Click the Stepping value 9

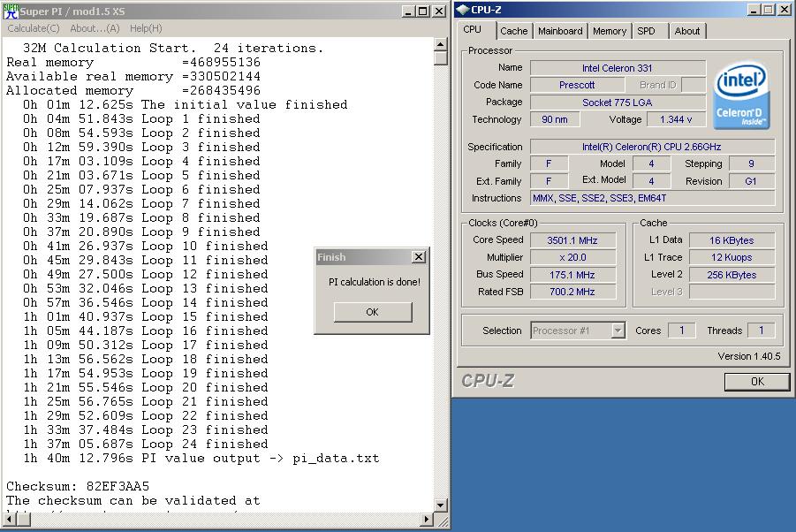coord(751,163)
